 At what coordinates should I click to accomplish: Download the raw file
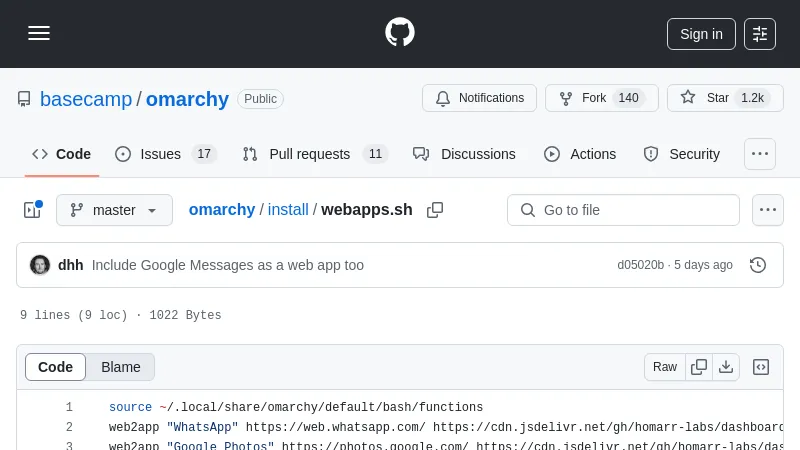click(726, 367)
